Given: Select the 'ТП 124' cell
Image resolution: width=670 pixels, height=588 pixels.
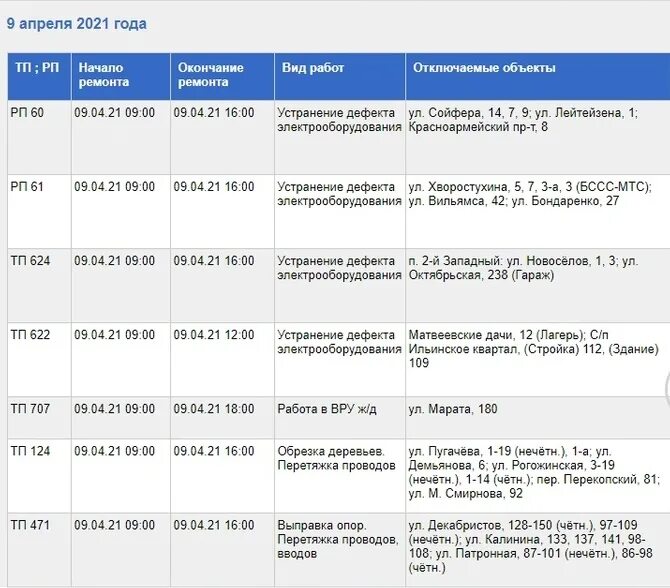Looking at the screenshot, I should [39, 476].
